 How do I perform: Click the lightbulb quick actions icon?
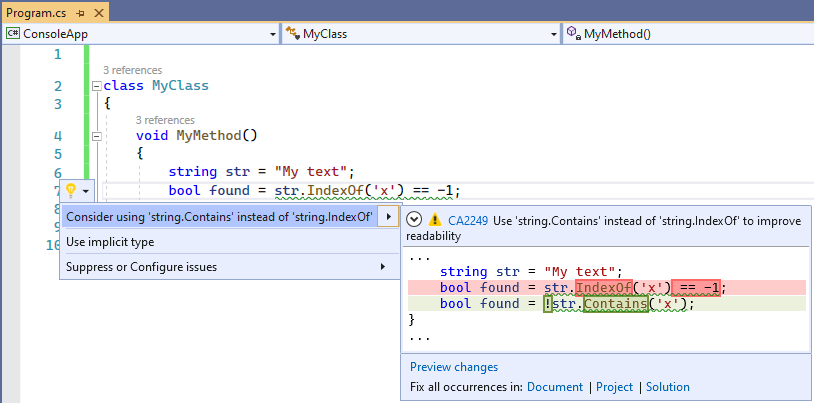(70, 190)
